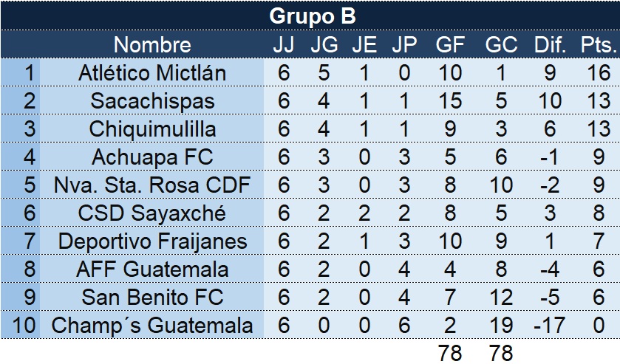Click the Grupo B title header

point(313,16)
